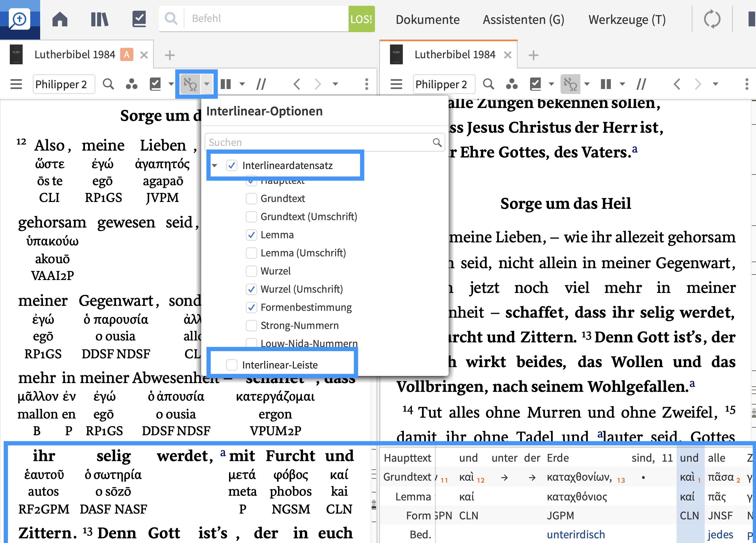Enable Strong-Nummern checkbox
The image size is (756, 543).
(x=251, y=325)
